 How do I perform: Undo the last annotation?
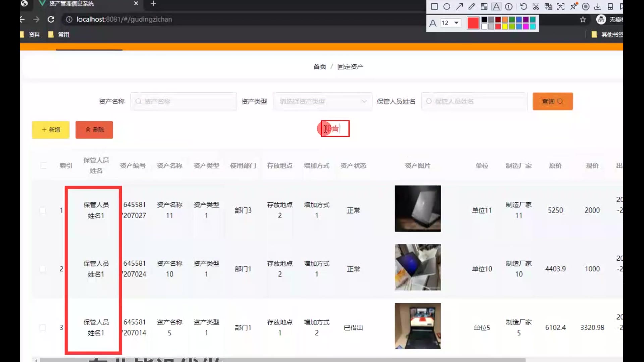(523, 6)
